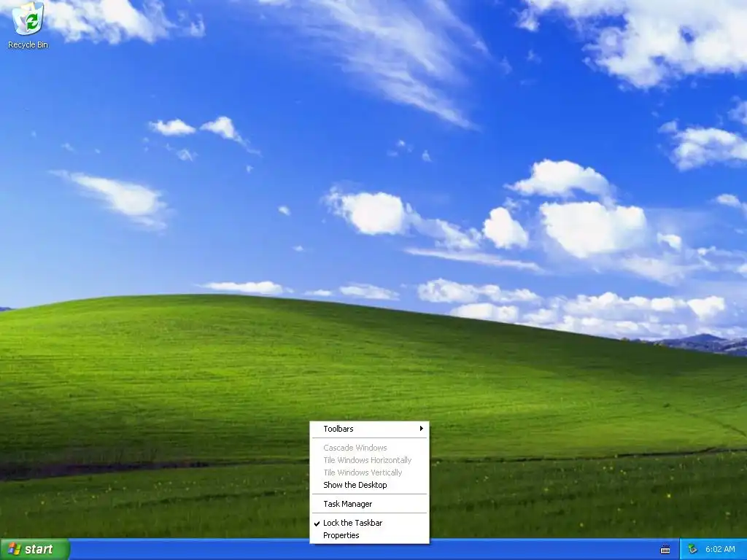The image size is (747, 560).
Task: Click the Toolbars submenu arrow
Action: pos(421,429)
